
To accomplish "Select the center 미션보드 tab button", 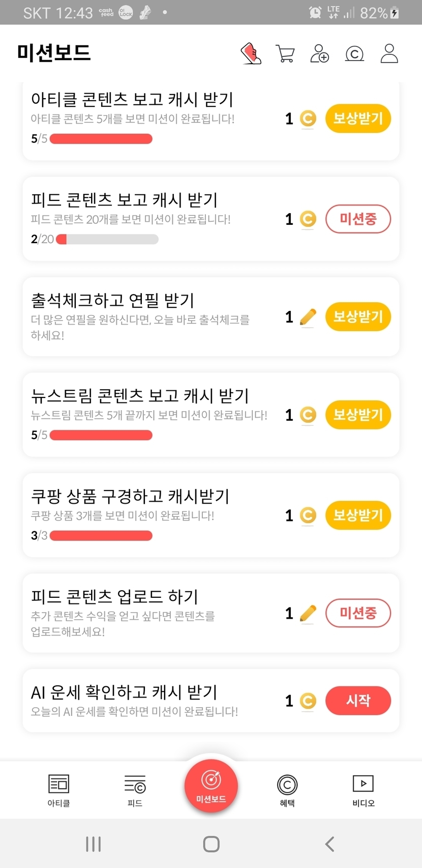I will pyautogui.click(x=211, y=784).
